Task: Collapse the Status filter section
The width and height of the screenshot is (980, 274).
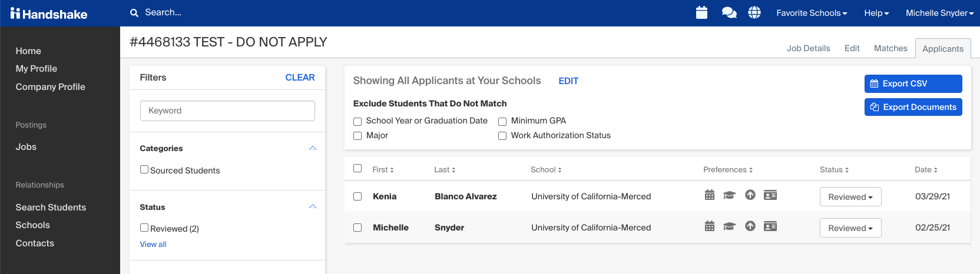Action: tap(313, 206)
